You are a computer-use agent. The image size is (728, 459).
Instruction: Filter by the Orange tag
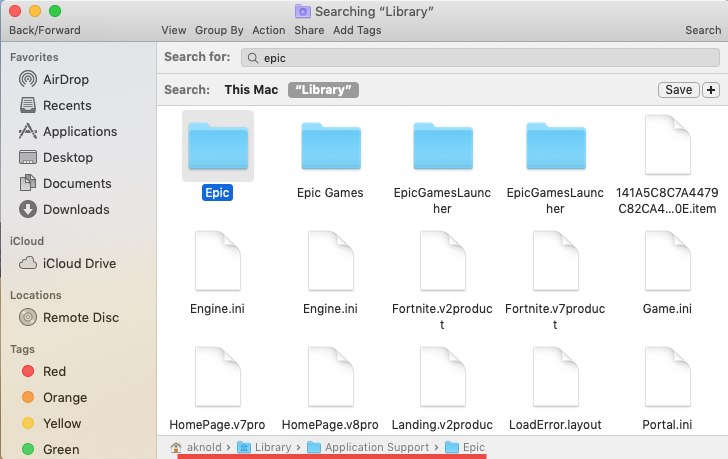tap(54, 397)
